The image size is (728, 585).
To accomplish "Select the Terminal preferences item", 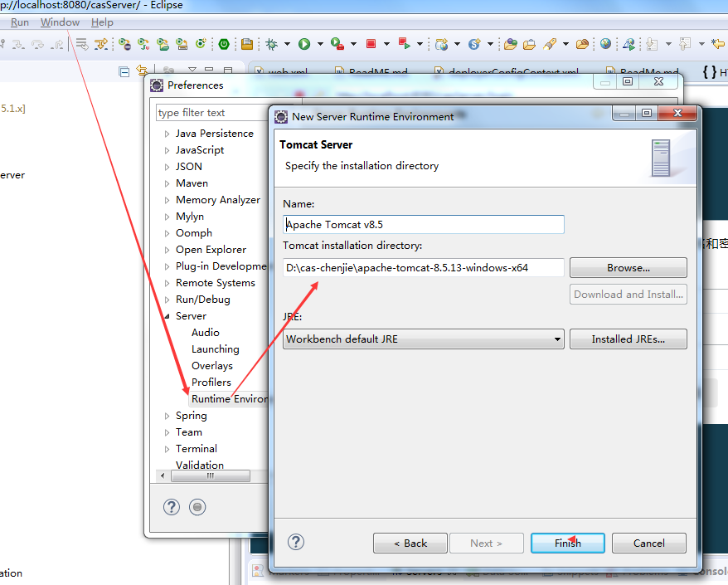I will click(x=197, y=449).
